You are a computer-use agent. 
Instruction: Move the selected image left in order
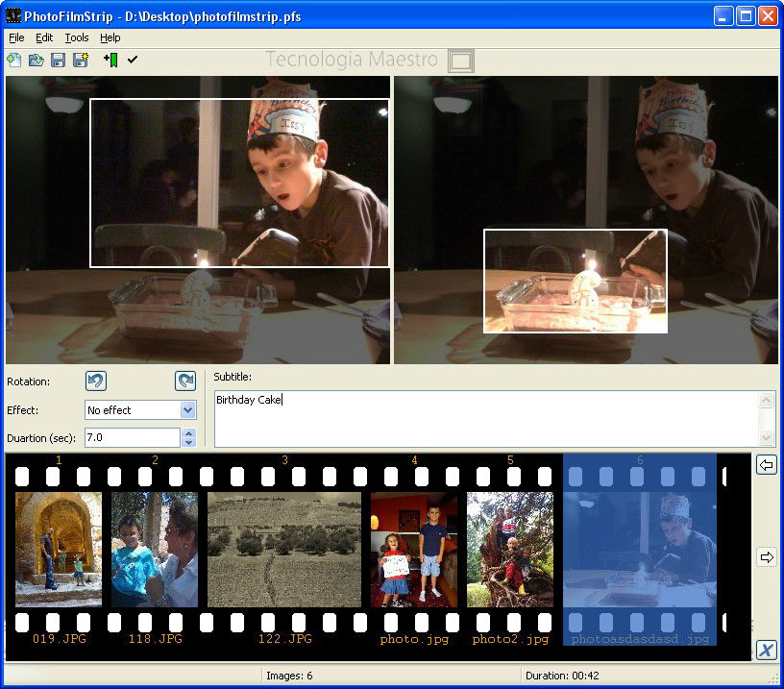[766, 465]
